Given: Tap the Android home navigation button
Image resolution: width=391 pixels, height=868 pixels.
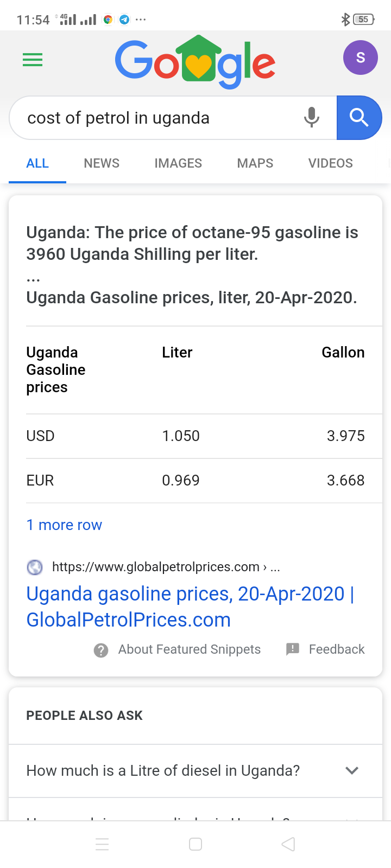Looking at the screenshot, I should click(x=195, y=844).
